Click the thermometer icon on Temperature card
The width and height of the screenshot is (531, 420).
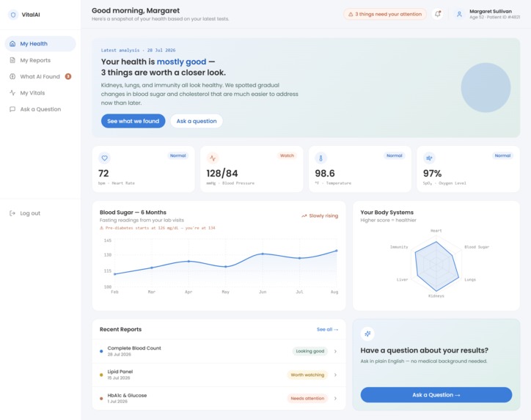click(x=321, y=158)
